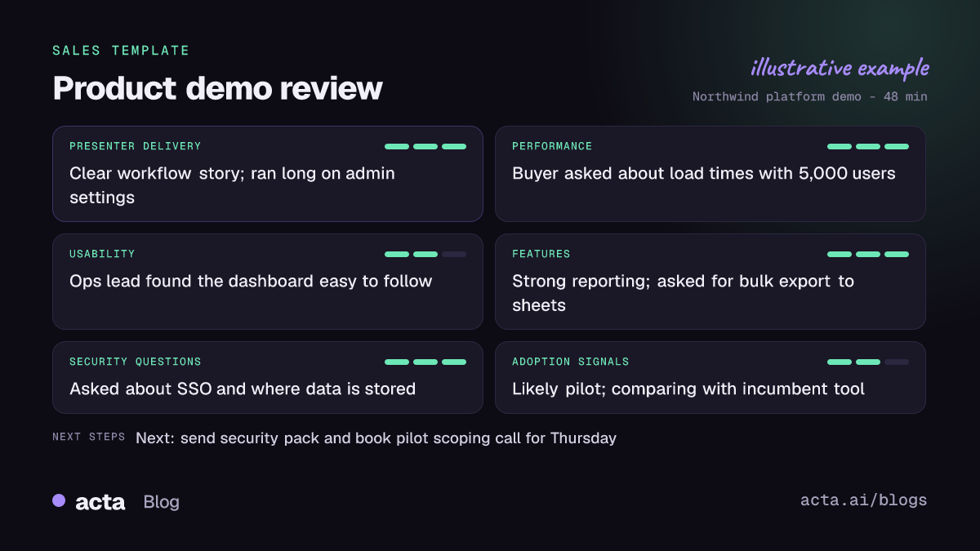Click the 'NEXT STEPS' label
Viewport: 980px width, 551px height.
pyautogui.click(x=89, y=438)
